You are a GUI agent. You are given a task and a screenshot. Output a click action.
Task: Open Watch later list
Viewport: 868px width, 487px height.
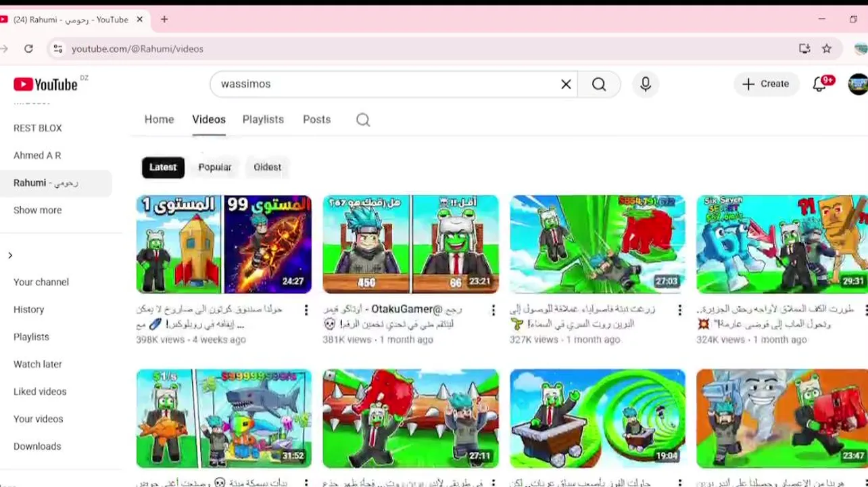(38, 364)
